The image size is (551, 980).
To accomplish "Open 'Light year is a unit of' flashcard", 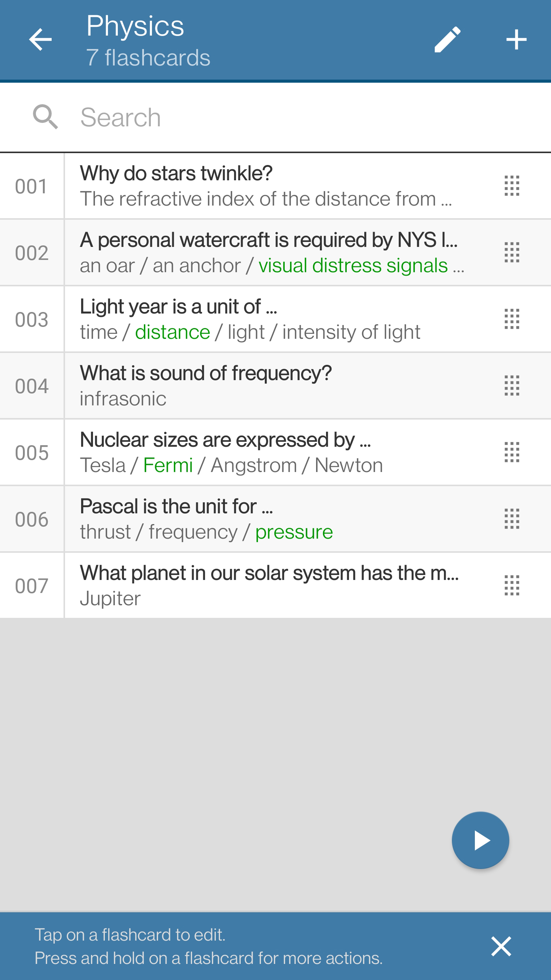I will 268,319.
